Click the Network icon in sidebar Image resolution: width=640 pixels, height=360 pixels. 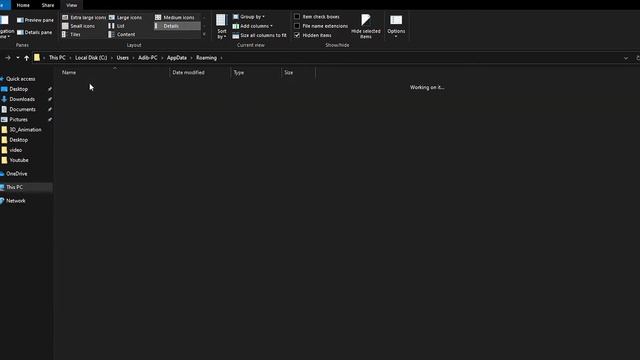pos(2,201)
